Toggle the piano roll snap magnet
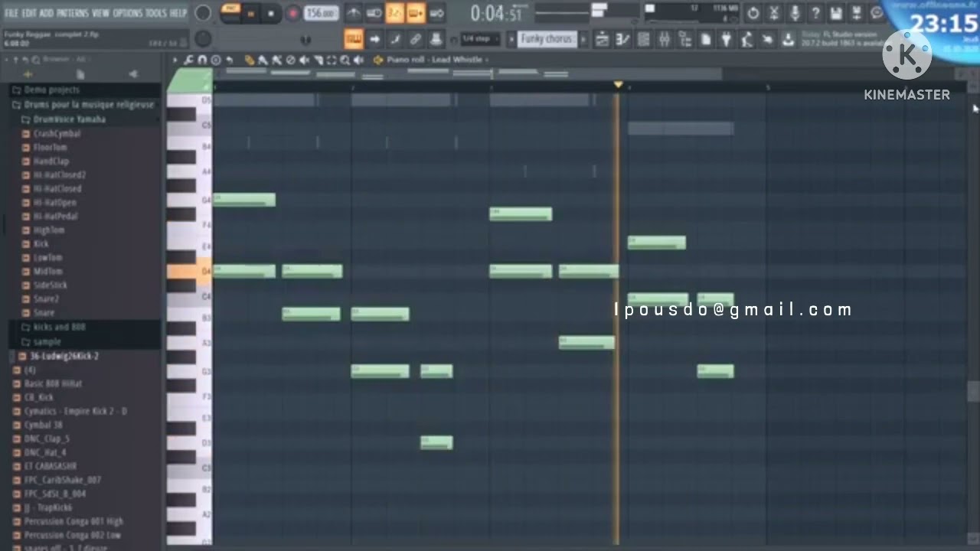Viewport: 980px width, 551px height. (202, 60)
